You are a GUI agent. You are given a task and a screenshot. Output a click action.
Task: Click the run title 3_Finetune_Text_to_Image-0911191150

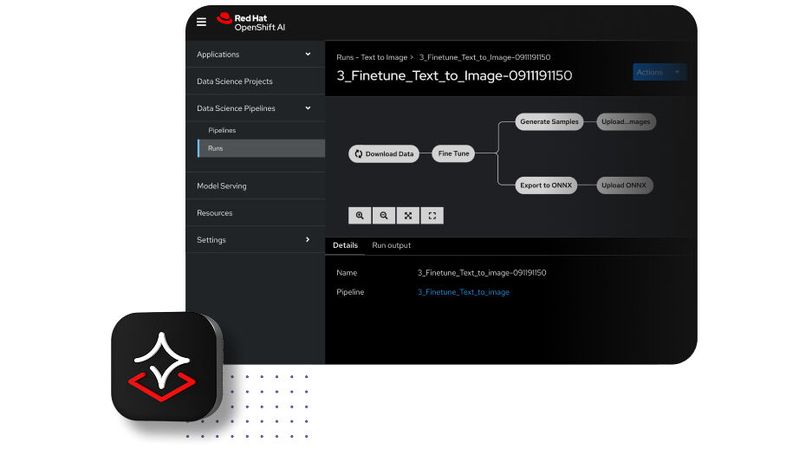454,76
